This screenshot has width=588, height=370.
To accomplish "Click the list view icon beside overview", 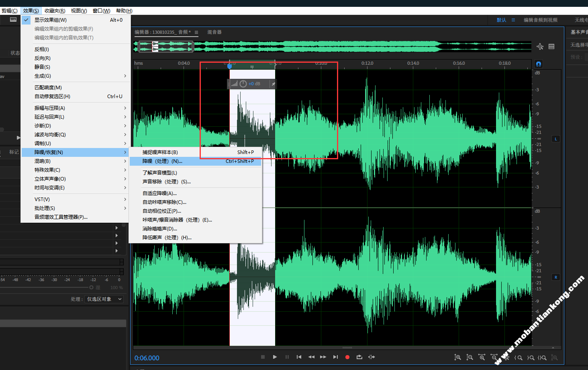I will click(551, 47).
